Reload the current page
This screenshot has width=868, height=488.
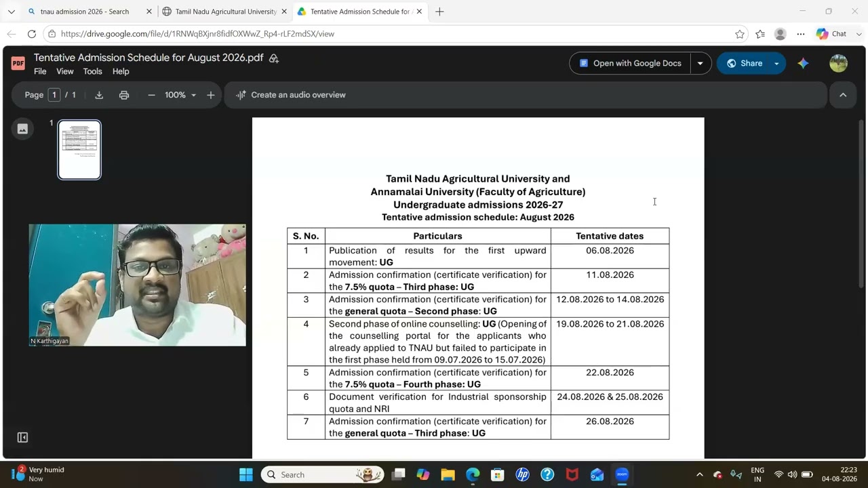tap(31, 34)
